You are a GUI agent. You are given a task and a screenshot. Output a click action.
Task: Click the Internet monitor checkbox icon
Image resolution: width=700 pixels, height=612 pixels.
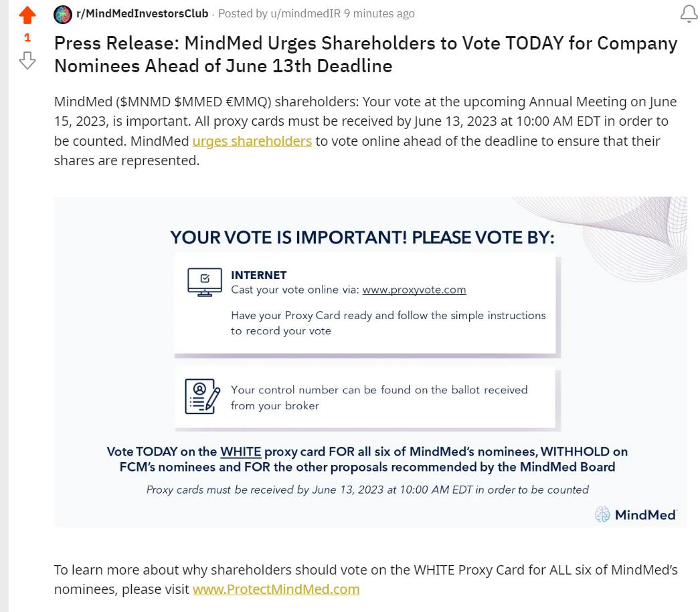click(x=204, y=282)
